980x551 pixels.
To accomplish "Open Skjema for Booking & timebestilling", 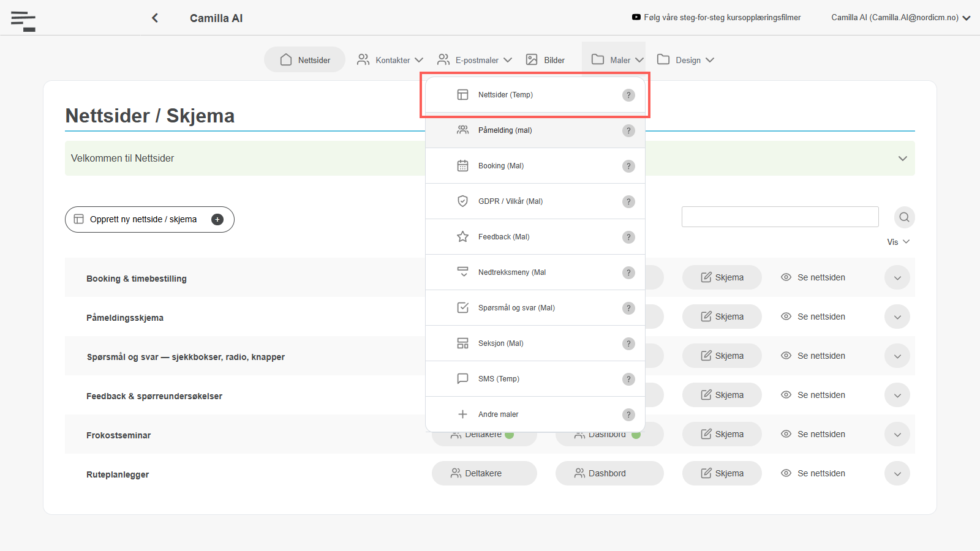I will click(722, 277).
